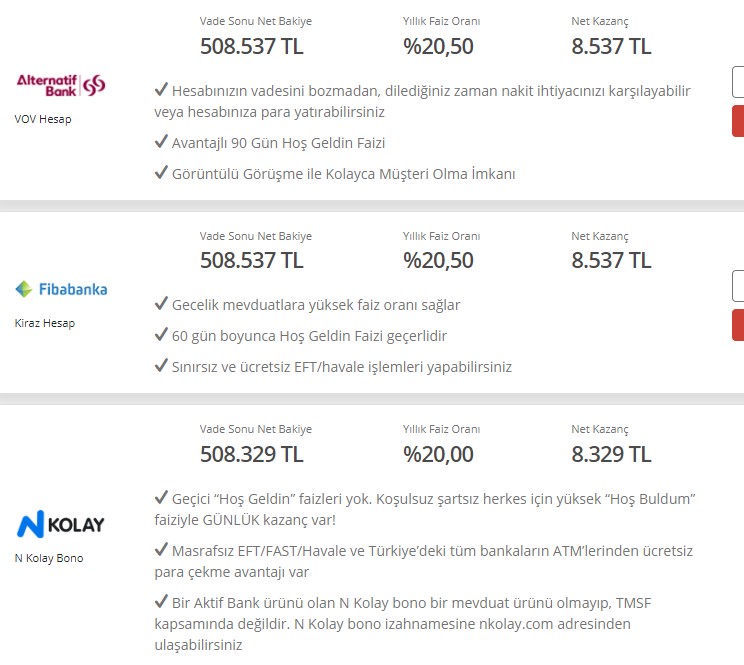Open the N Kolay Bono product name
744x665 pixels.
pyautogui.click(x=49, y=558)
